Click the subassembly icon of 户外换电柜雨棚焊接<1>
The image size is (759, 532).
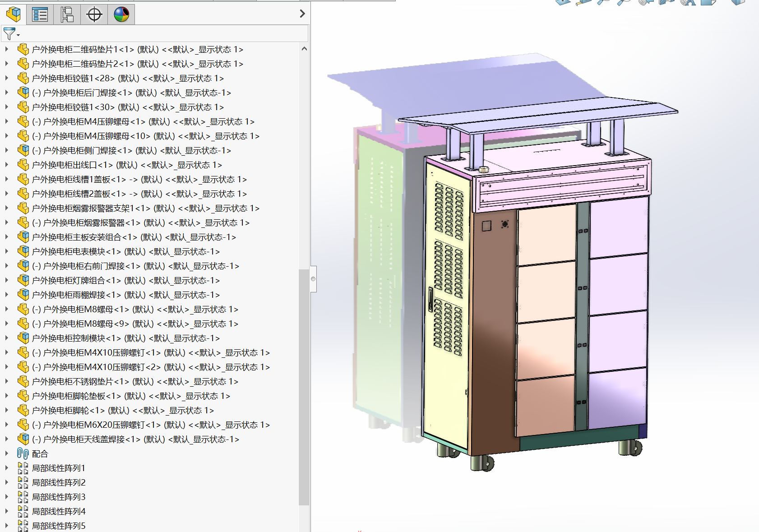click(x=23, y=295)
